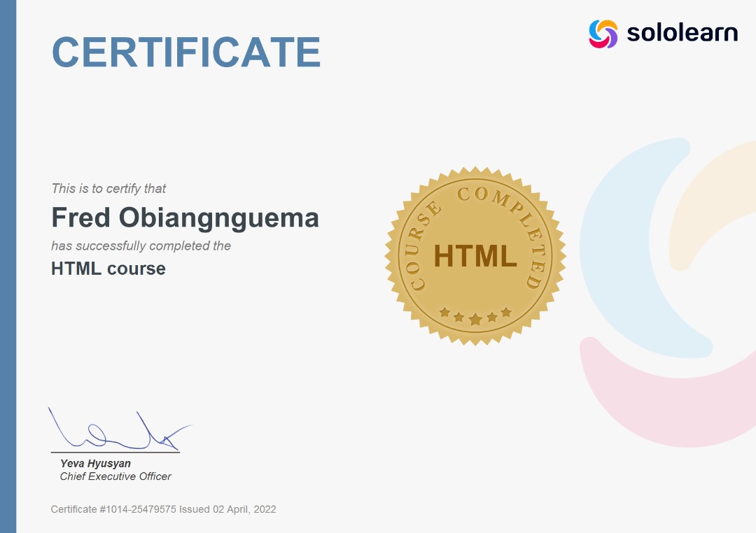Click 'has successfully completed the' text
756x533 pixels.
[141, 246]
